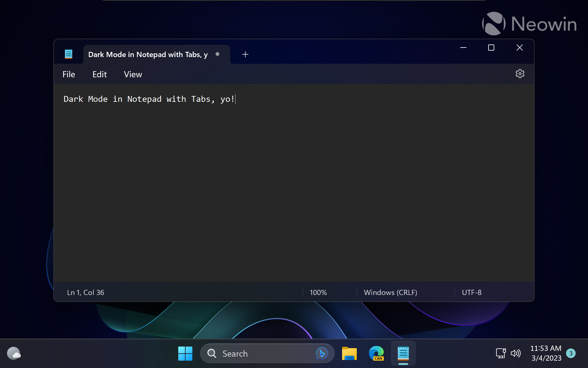Click the UTF-8 encoding status
Screen dimensions: 588x368
[472, 293]
